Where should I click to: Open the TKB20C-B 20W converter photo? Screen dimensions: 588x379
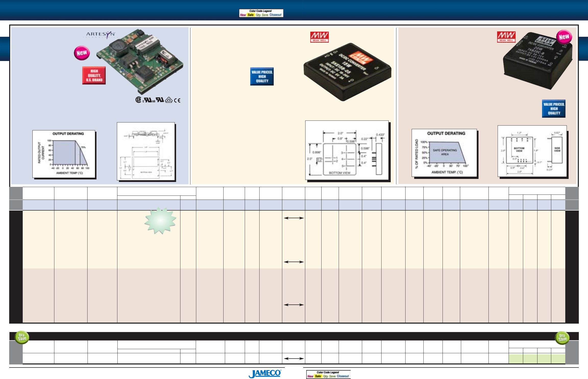pos(538,61)
